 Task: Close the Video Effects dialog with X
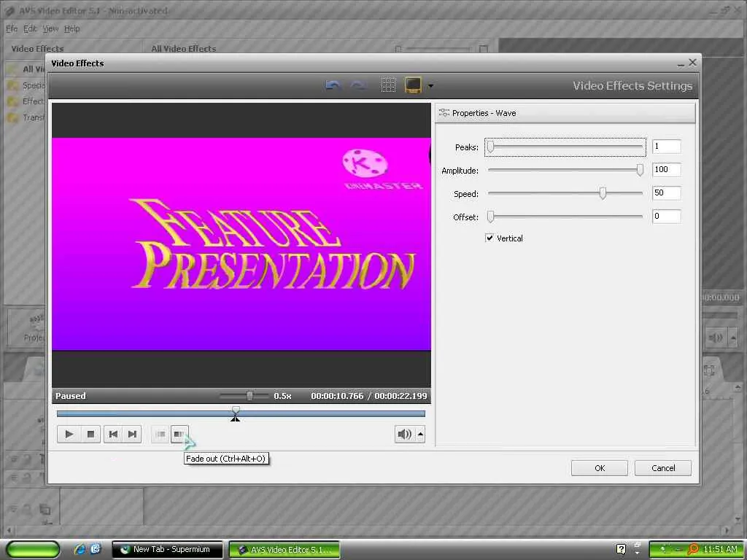(x=693, y=63)
